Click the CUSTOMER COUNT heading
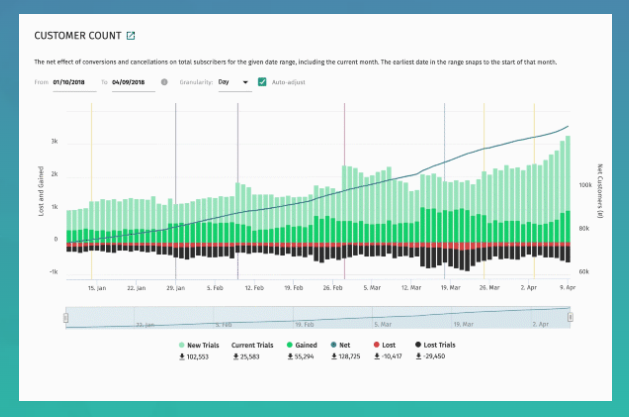The height and width of the screenshot is (417, 629). click(x=78, y=36)
